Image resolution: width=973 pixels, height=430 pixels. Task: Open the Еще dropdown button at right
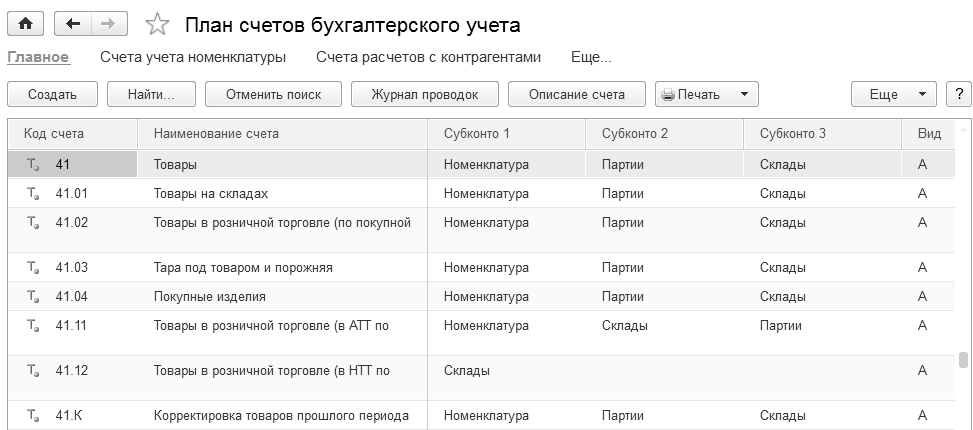pyautogui.click(x=893, y=94)
